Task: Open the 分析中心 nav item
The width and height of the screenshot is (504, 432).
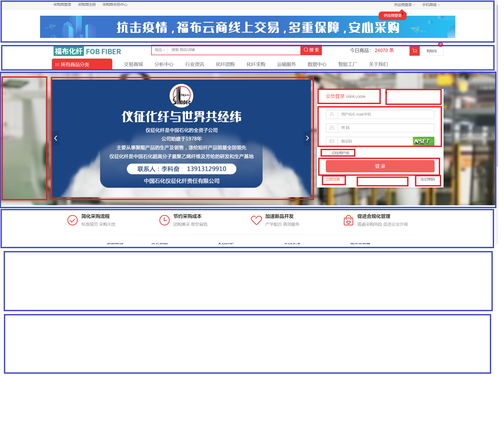Action: (164, 64)
